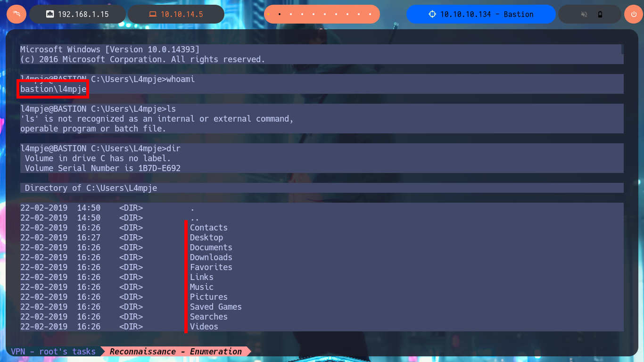Click the <DIR> marker in Documents row

point(131,247)
